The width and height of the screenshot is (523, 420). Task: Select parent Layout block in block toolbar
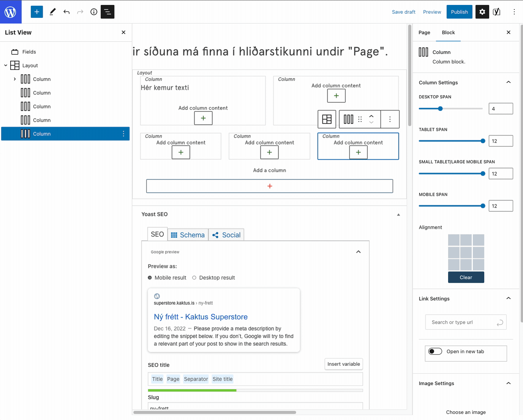(x=327, y=119)
